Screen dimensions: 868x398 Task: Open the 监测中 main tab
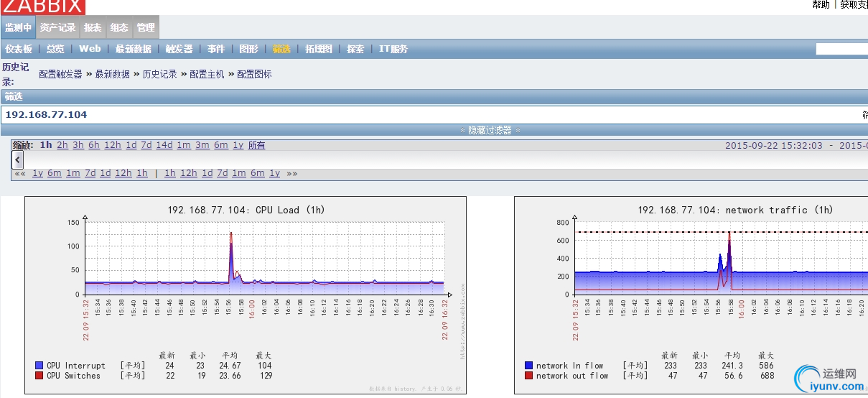[18, 27]
